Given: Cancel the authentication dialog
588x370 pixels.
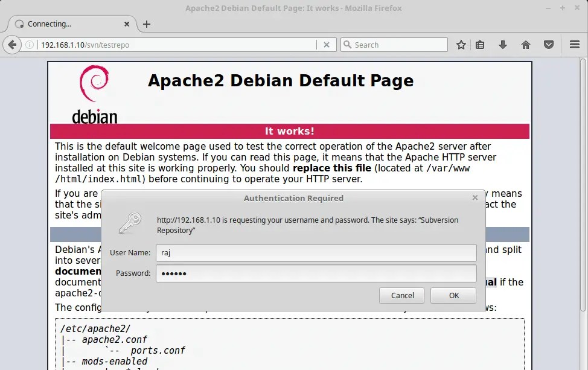Looking at the screenshot, I should click(x=401, y=295).
